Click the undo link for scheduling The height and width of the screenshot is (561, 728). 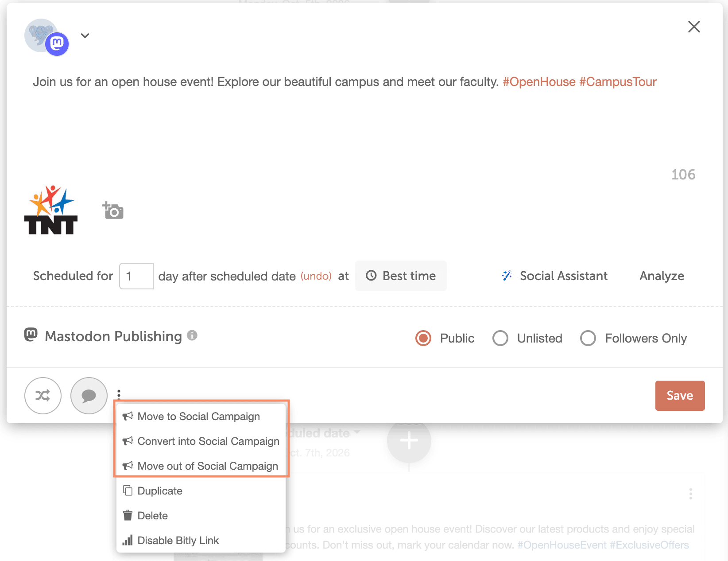point(316,276)
